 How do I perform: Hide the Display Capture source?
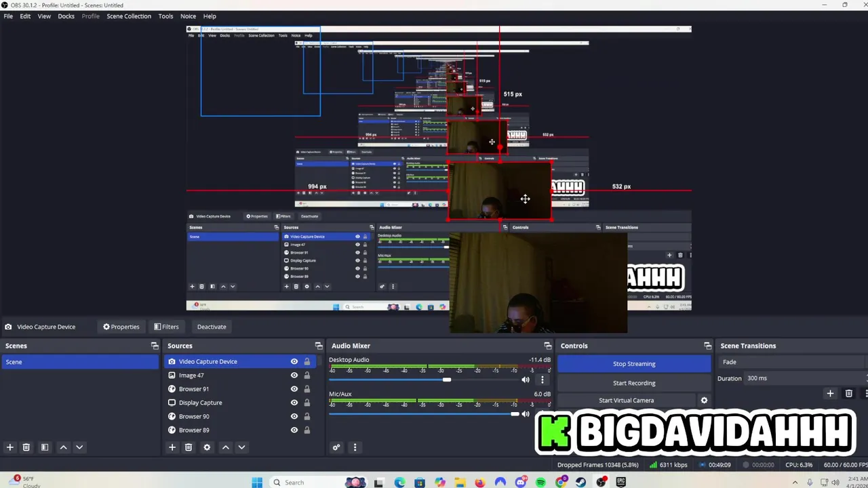click(x=294, y=403)
